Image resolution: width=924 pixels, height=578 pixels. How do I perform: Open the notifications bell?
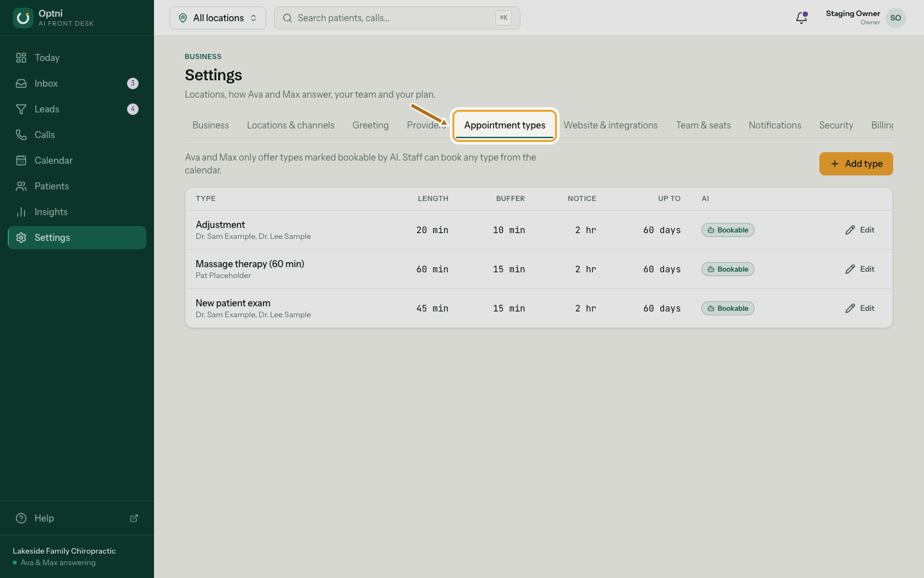click(801, 18)
